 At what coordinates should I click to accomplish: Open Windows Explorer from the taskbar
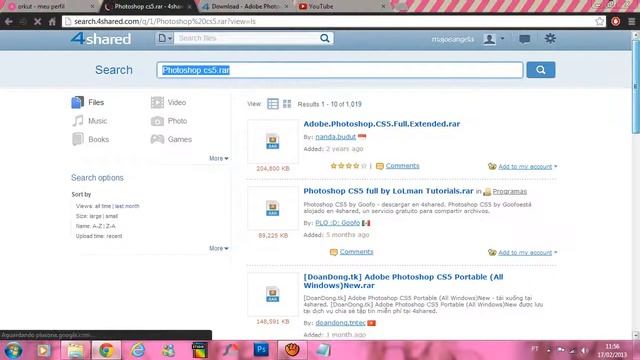click(x=75, y=350)
